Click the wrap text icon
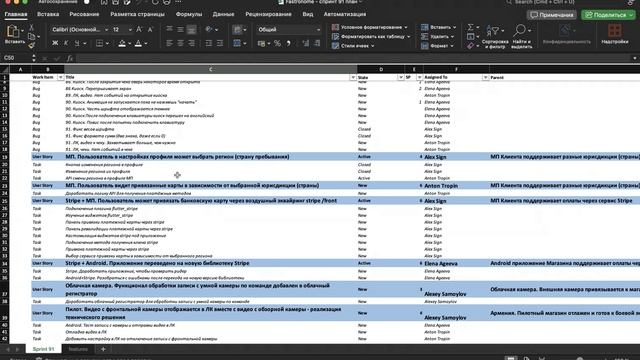640x360 pixels. [237, 29]
